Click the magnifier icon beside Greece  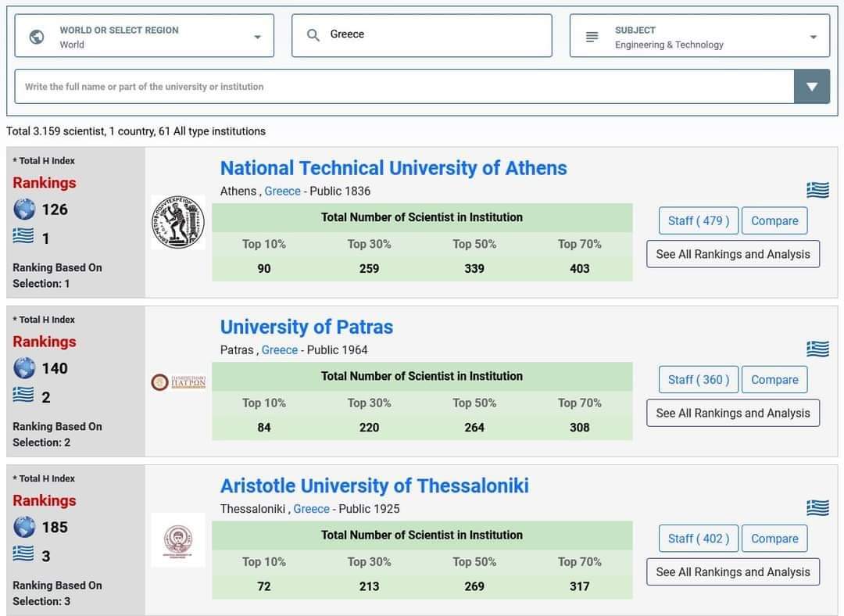pos(313,35)
